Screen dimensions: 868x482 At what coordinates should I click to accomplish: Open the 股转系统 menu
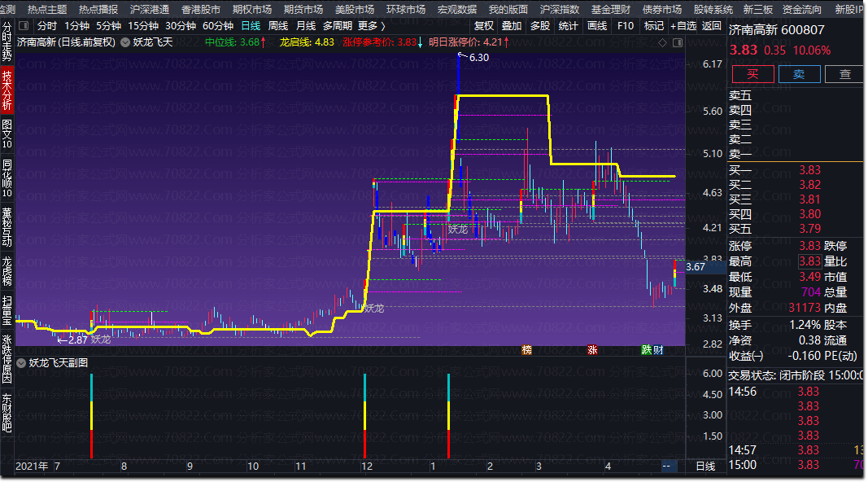pos(713,10)
